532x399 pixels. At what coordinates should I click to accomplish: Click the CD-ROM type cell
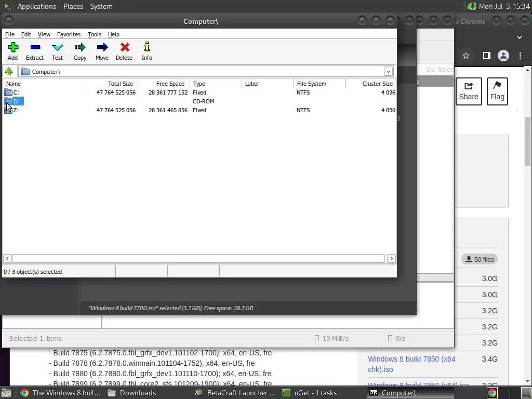coord(203,101)
